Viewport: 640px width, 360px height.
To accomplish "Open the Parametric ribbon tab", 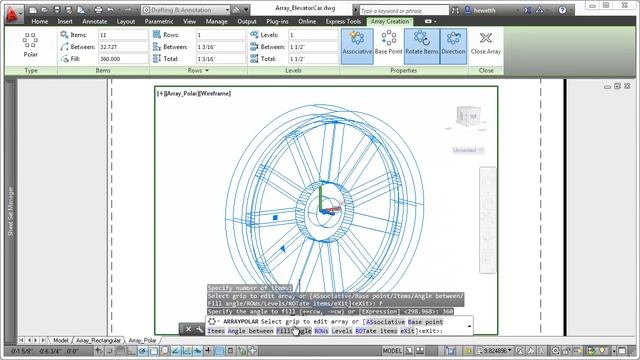I will tap(159, 21).
